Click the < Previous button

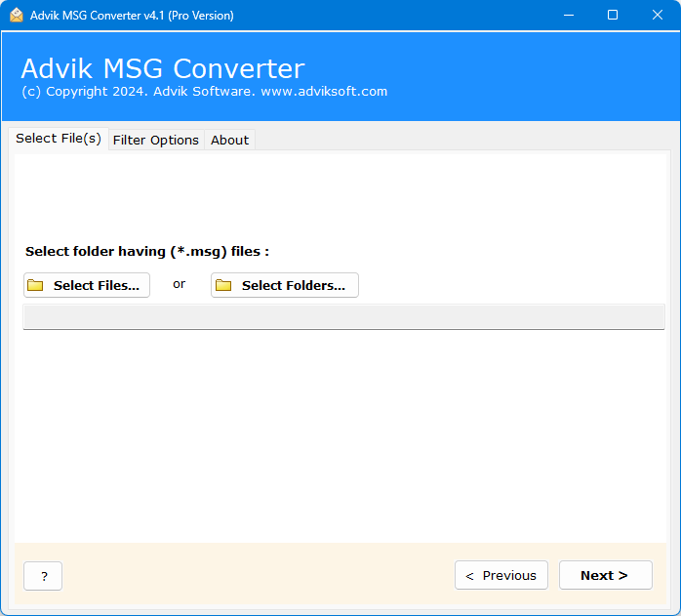point(501,575)
